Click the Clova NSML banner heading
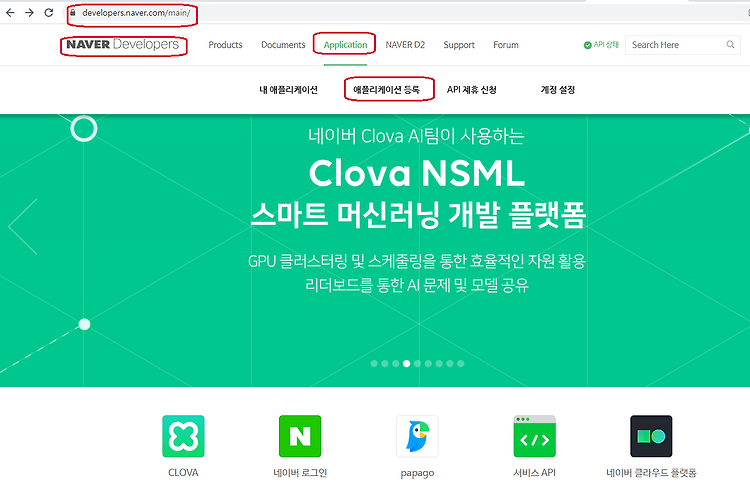The width and height of the screenshot is (750, 494). coord(417,173)
